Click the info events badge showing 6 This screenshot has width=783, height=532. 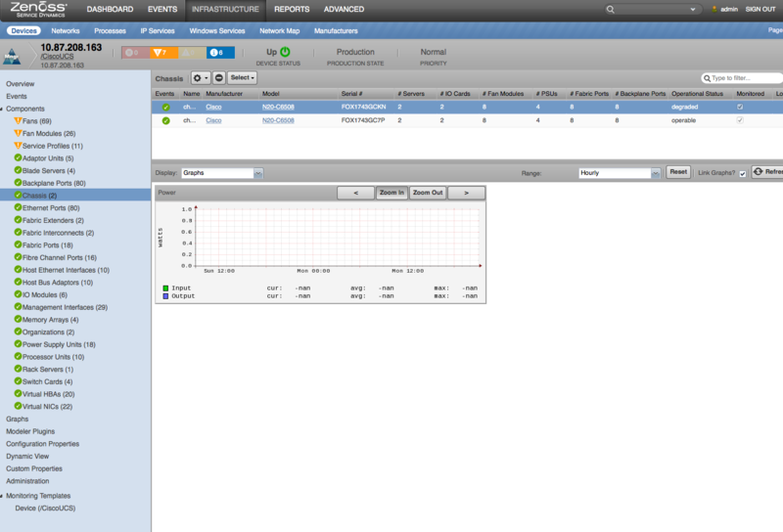(x=220, y=53)
